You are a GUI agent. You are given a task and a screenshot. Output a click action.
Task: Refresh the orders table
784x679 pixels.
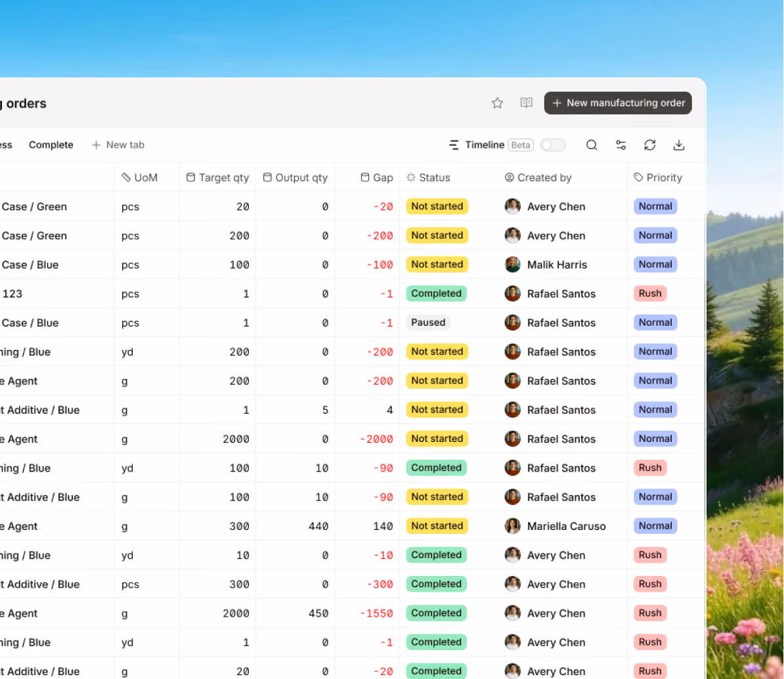tap(649, 145)
